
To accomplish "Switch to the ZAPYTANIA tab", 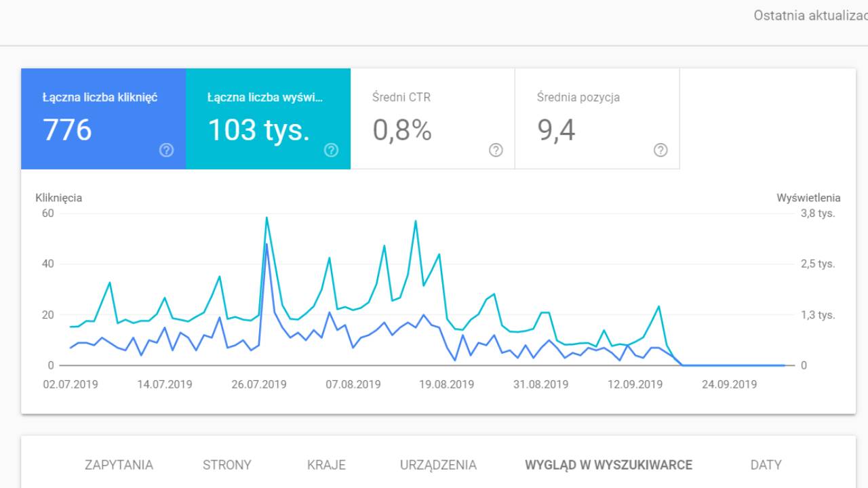I will [x=119, y=465].
